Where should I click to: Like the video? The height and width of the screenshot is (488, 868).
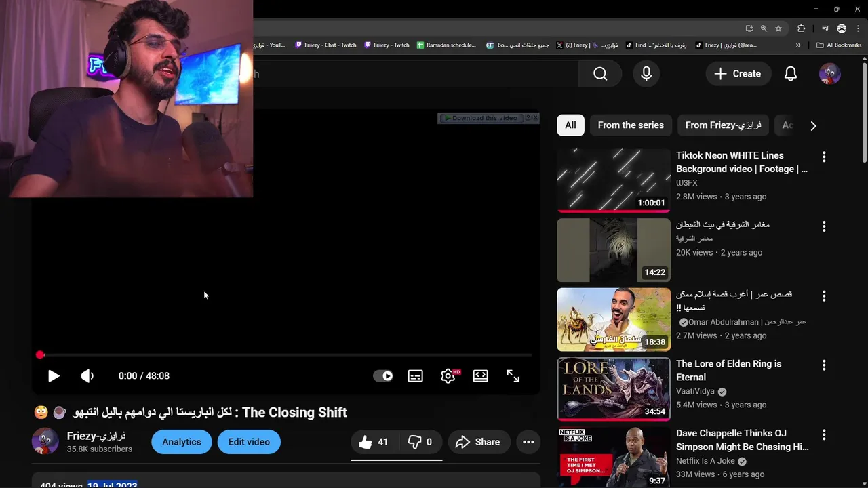pyautogui.click(x=374, y=442)
